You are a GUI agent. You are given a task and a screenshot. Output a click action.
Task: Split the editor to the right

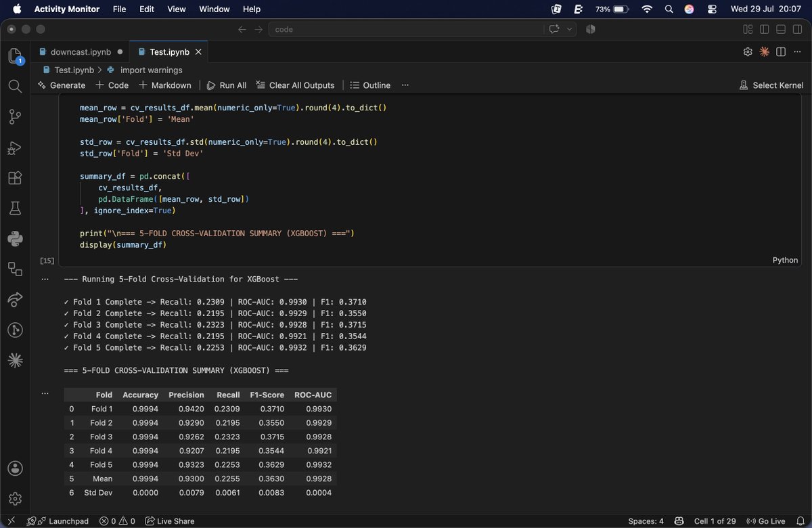[x=781, y=51]
